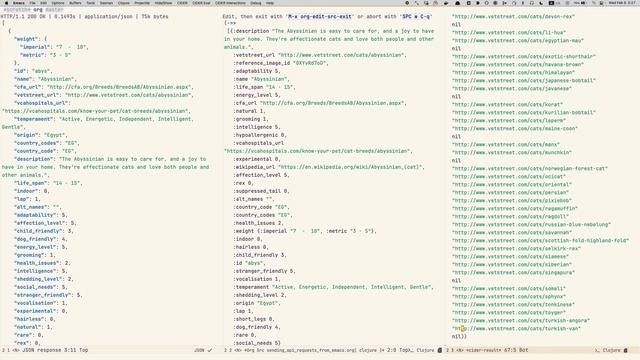The image size is (640, 360).
Task: Click the "life_span" line in JSON pane
Action: (x=48, y=183)
